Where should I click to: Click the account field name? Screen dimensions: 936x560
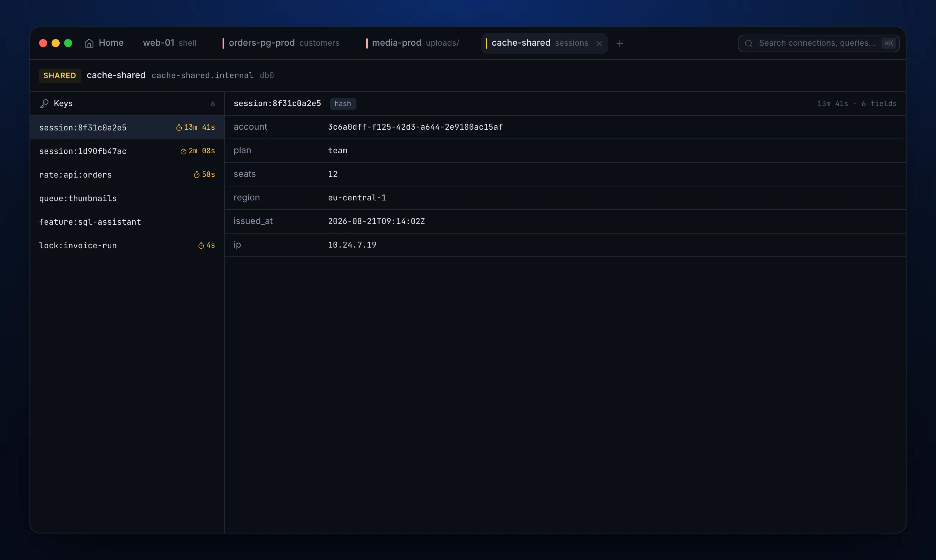pyautogui.click(x=250, y=127)
